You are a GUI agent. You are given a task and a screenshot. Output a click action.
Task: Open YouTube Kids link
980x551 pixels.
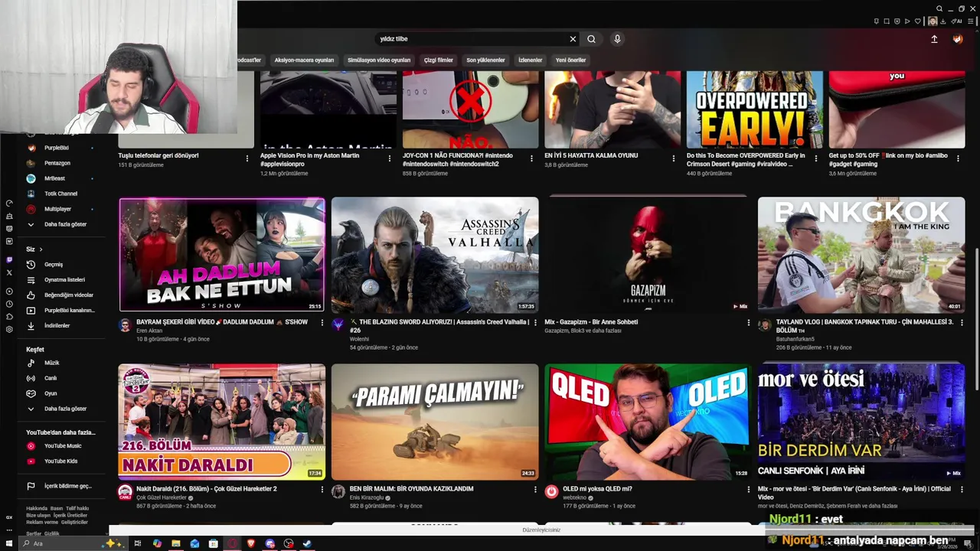(60, 461)
